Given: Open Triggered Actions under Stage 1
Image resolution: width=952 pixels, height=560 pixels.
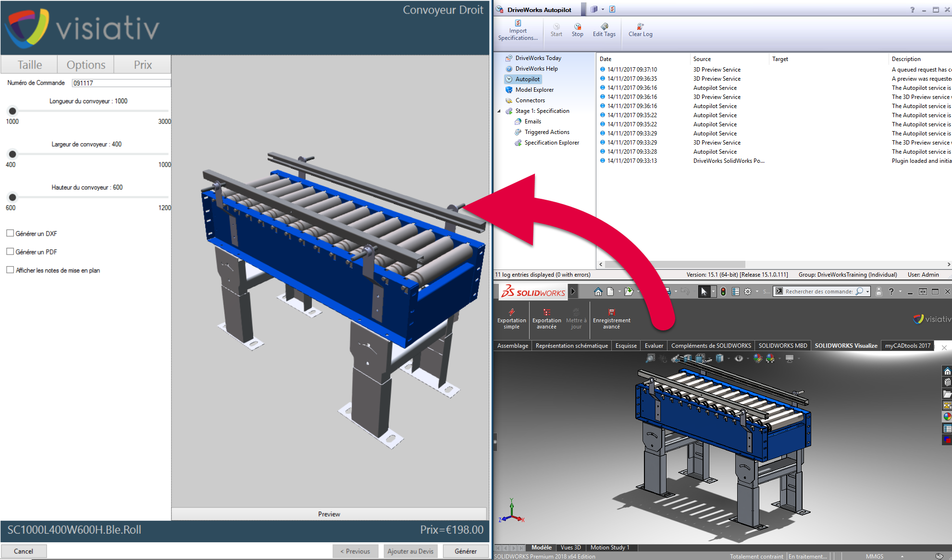Looking at the screenshot, I should coord(546,132).
